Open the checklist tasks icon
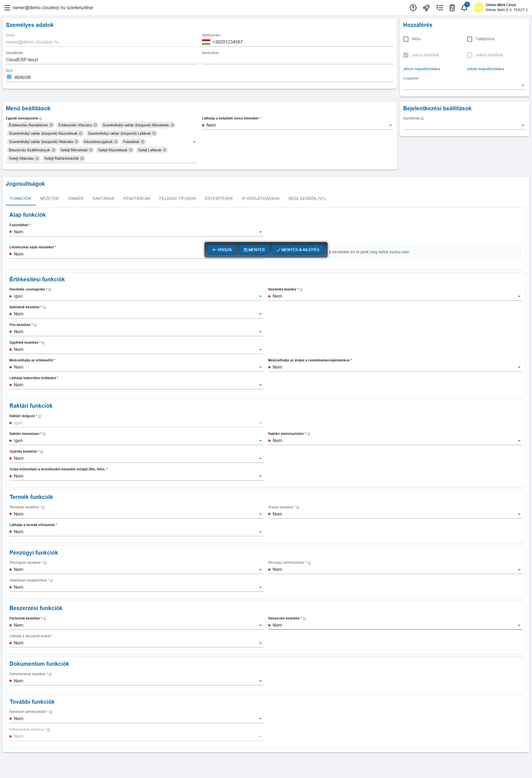The image size is (532, 778). coord(439,8)
